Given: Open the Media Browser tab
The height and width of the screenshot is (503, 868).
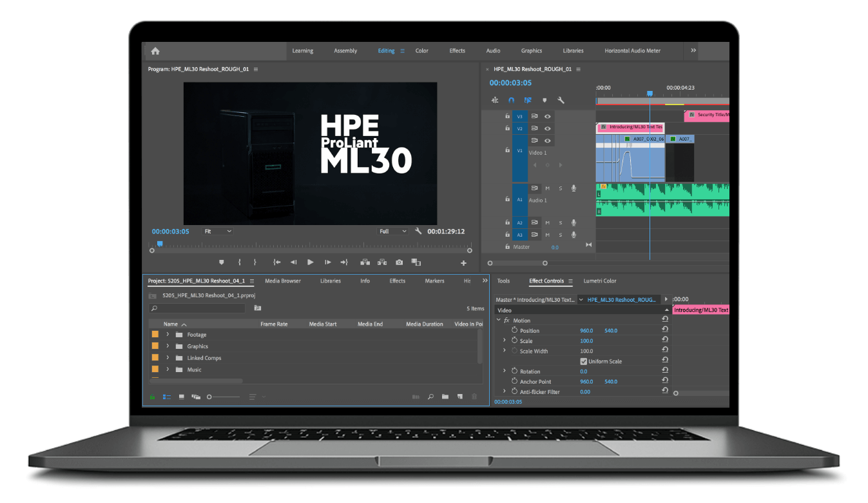Looking at the screenshot, I should click(283, 281).
